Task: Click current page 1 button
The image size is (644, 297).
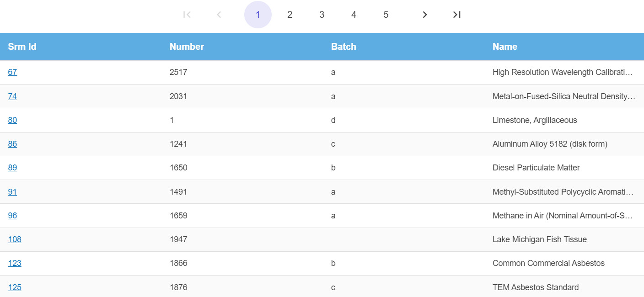Action: (x=258, y=15)
